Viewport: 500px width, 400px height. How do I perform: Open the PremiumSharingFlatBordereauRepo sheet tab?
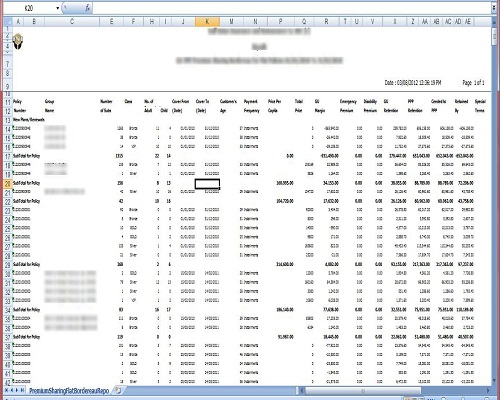point(69,390)
